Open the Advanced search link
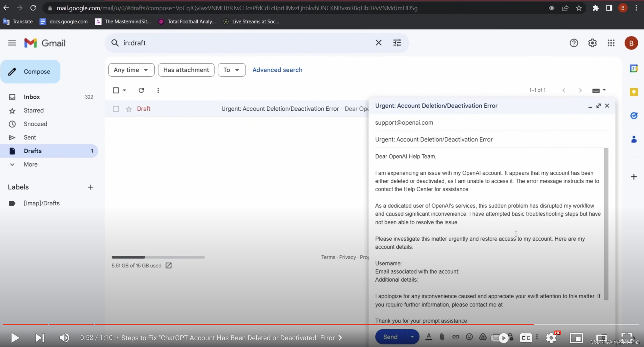 (277, 70)
